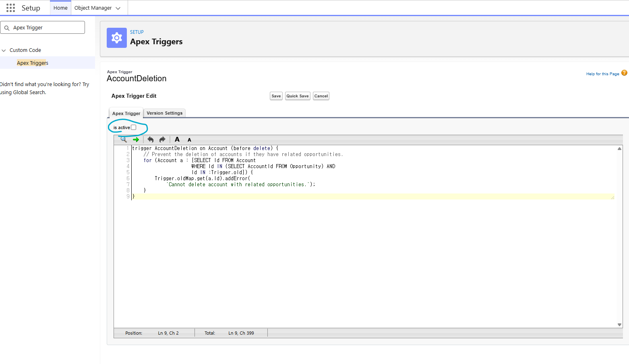Click the orange help question mark icon
629x364 pixels.
[624, 73]
